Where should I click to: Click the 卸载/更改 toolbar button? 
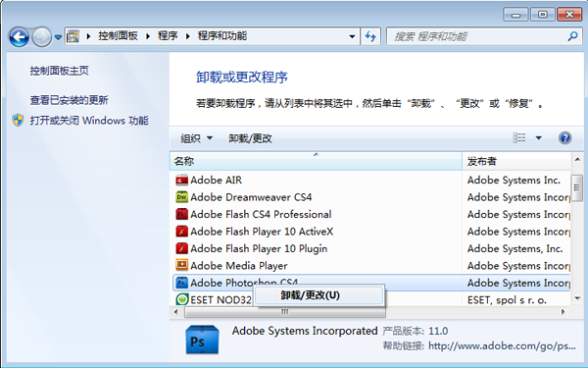click(x=250, y=138)
